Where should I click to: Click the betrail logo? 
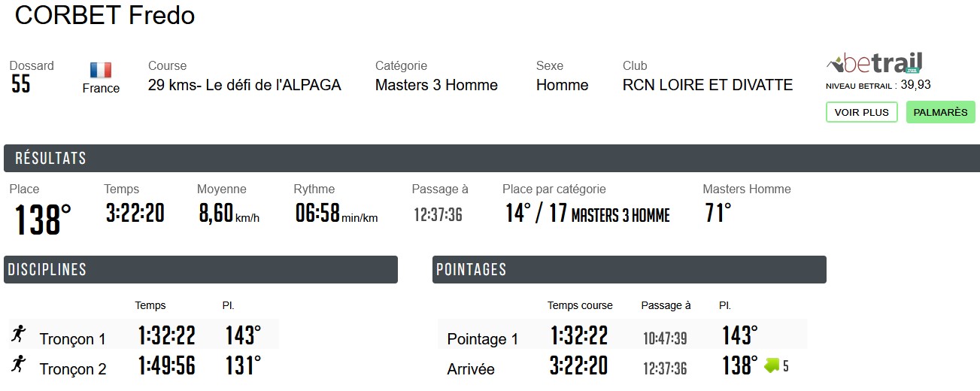pos(874,63)
